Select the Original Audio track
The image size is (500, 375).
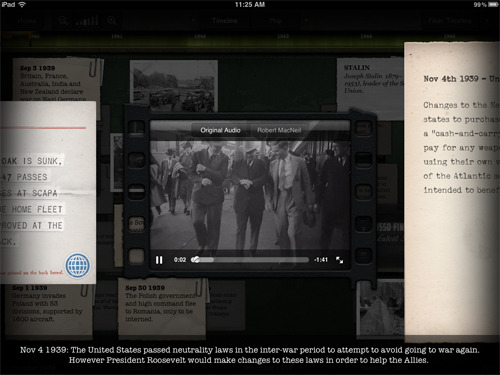[x=220, y=130]
